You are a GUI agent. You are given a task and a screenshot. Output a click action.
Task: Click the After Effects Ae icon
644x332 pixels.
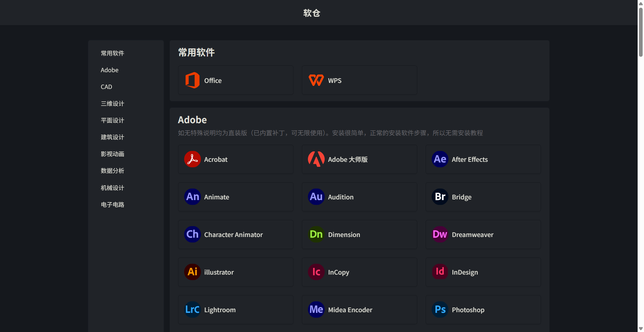click(440, 159)
